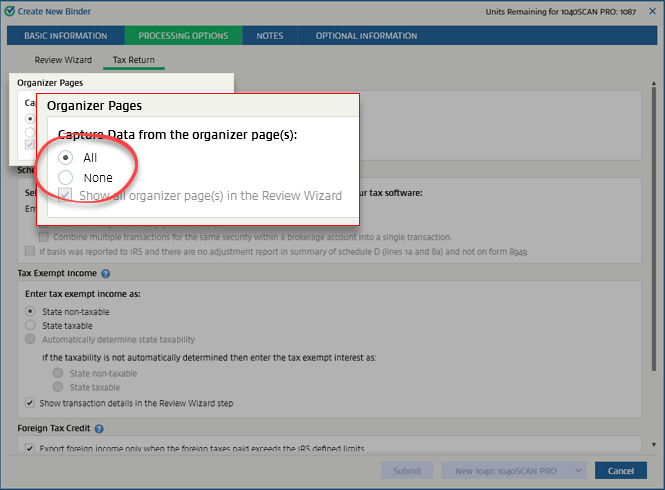Choose State taxable for tax exempt income
This screenshot has height=490, width=665.
(30, 325)
